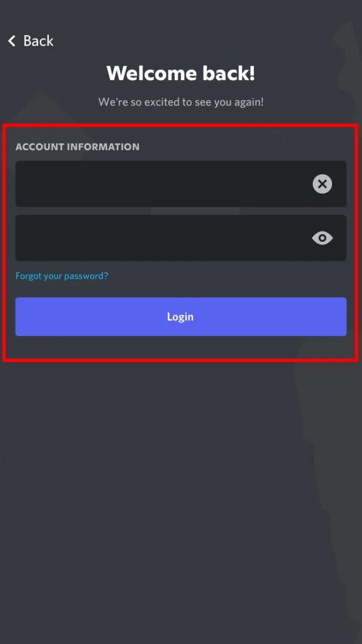Tap the back chevron arrow icon
The width and height of the screenshot is (362, 644).
pos(12,41)
